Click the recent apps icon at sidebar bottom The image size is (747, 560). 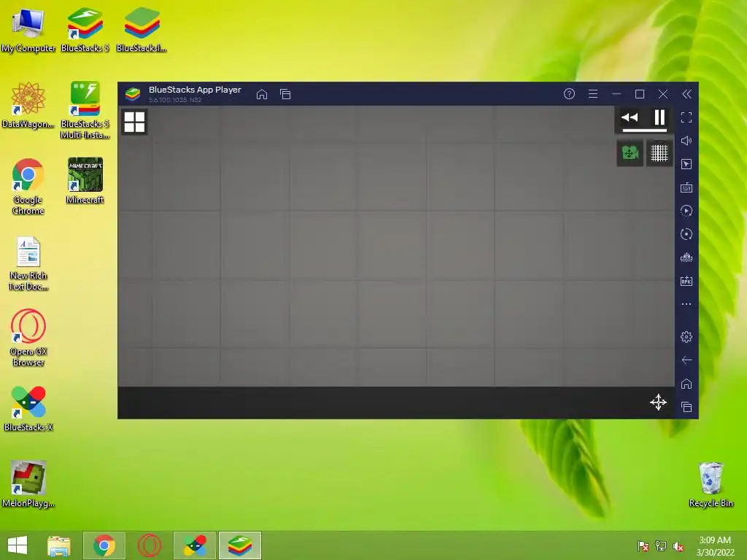point(686,407)
